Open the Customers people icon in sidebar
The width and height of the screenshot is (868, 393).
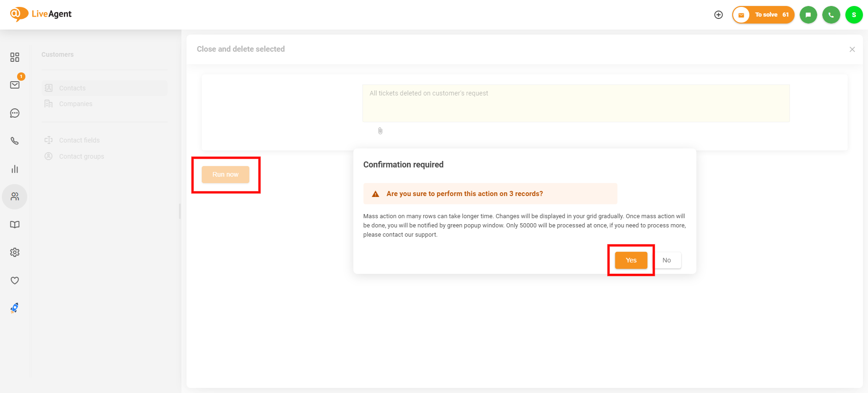pos(15,196)
